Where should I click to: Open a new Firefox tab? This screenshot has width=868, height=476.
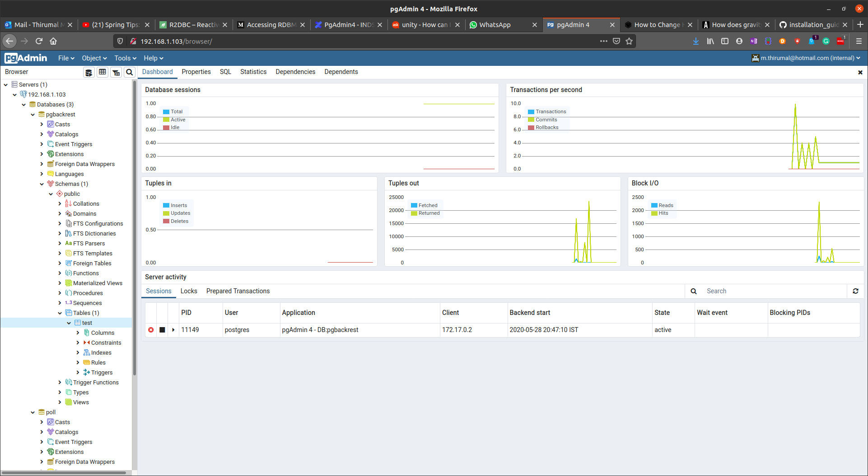coord(860,24)
